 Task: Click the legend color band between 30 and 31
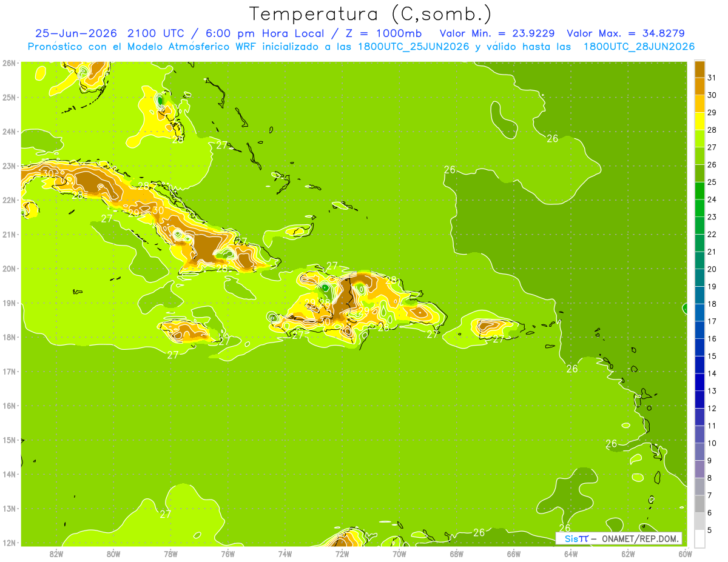tap(699, 86)
